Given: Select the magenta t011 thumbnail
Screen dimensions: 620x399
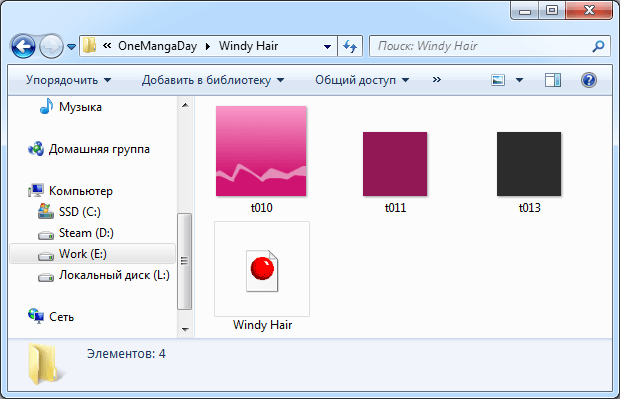Looking at the screenshot, I should 395,164.
